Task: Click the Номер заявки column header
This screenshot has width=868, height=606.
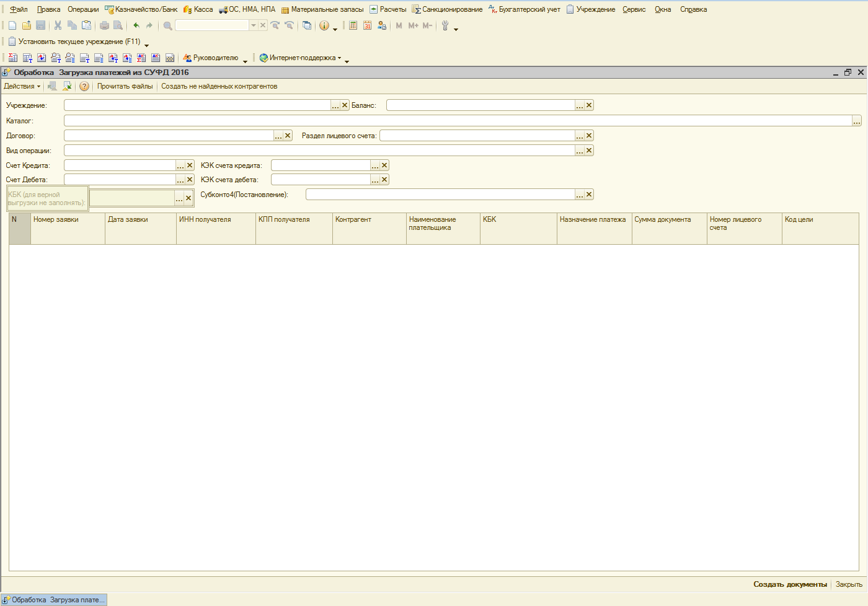Action: 68,228
